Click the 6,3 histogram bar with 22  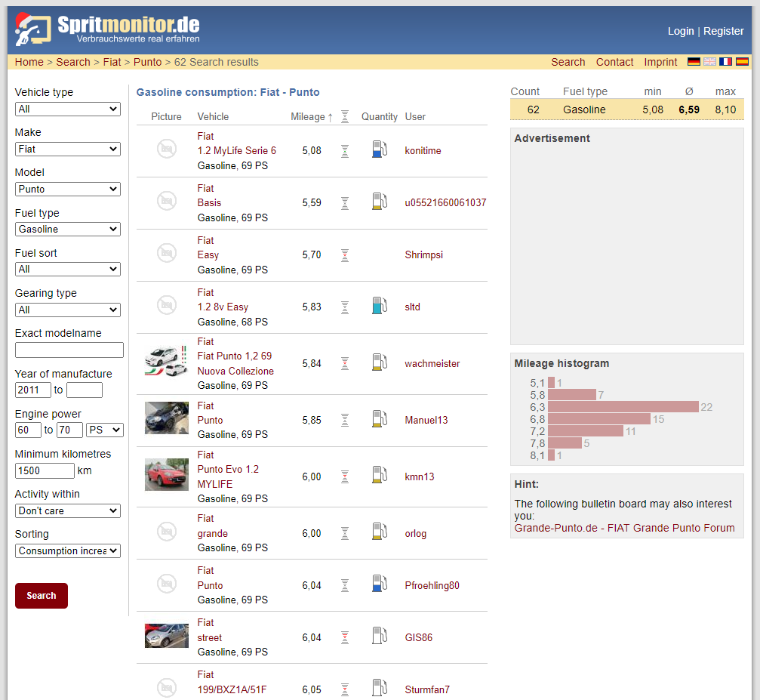point(623,406)
